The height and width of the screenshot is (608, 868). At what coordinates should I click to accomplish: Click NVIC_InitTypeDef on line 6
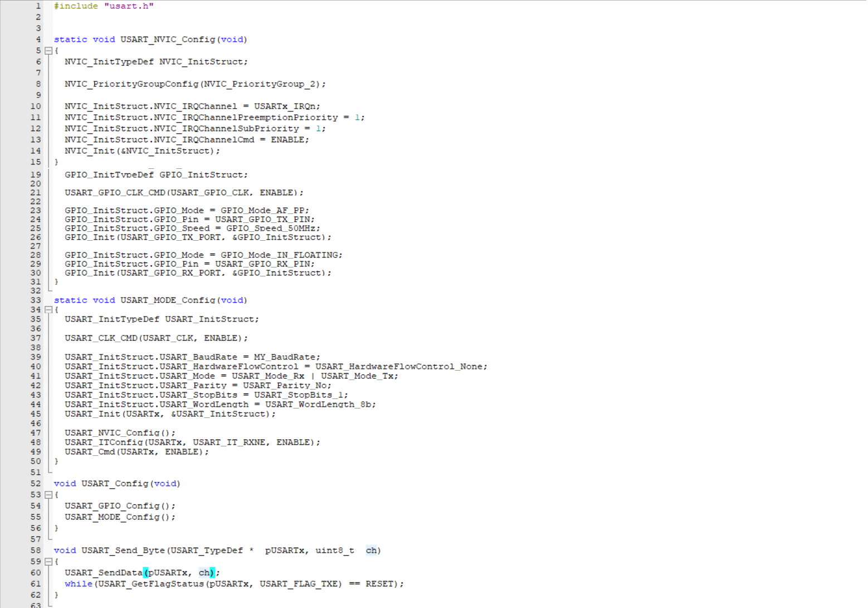[109, 62]
